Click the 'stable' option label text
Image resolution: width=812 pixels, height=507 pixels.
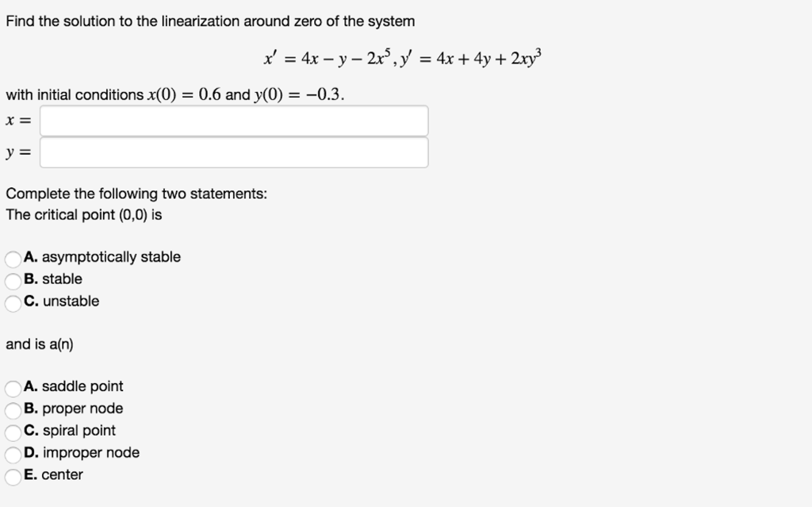pyautogui.click(x=63, y=278)
